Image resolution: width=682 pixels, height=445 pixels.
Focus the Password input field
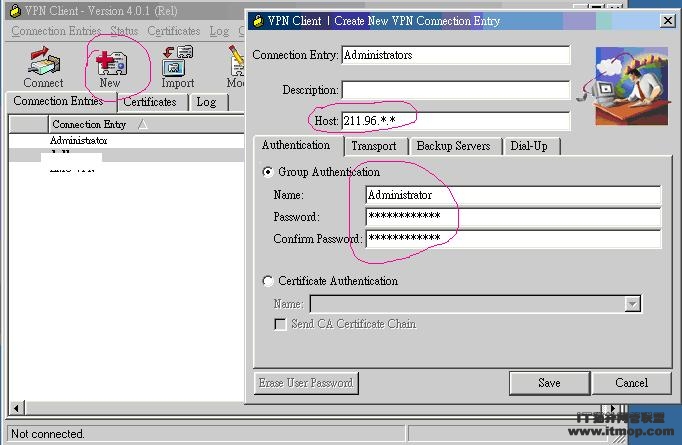513,217
